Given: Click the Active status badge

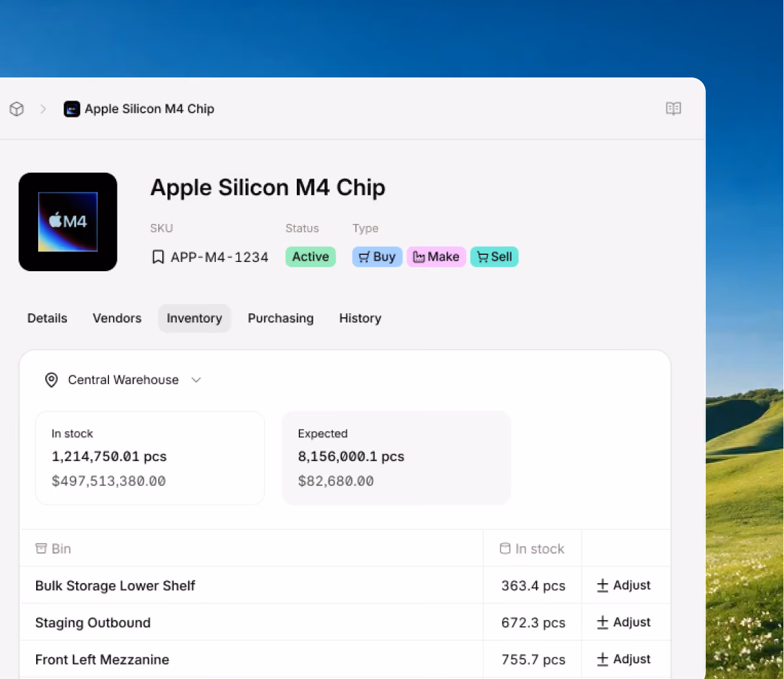Looking at the screenshot, I should pyautogui.click(x=311, y=257).
